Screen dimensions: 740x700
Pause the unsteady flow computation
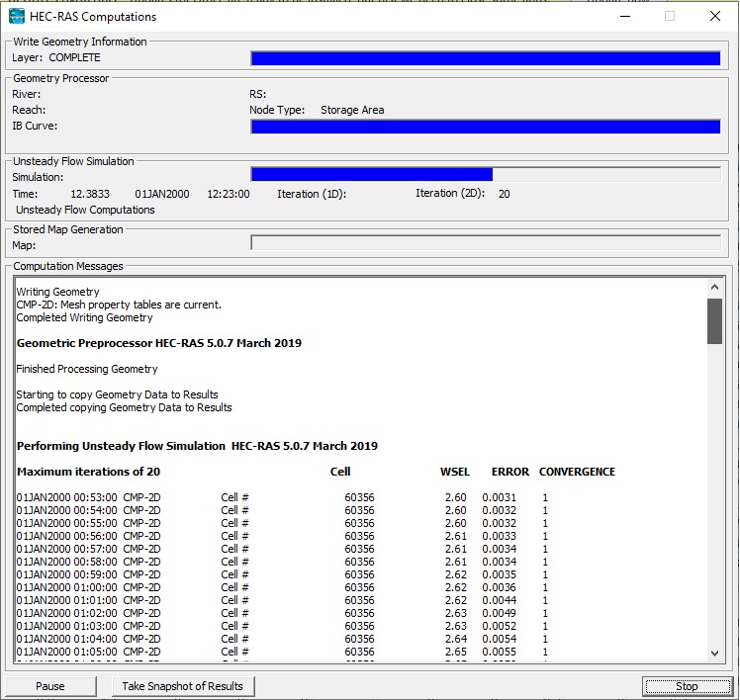click(50, 686)
